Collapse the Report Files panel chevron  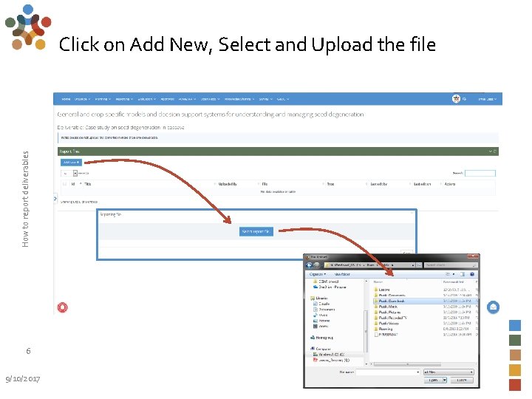(x=491, y=151)
